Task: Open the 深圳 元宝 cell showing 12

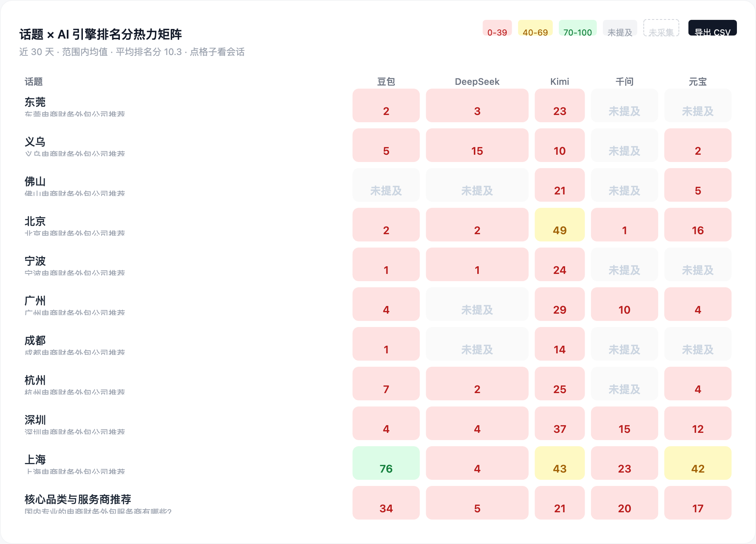Action: click(698, 423)
